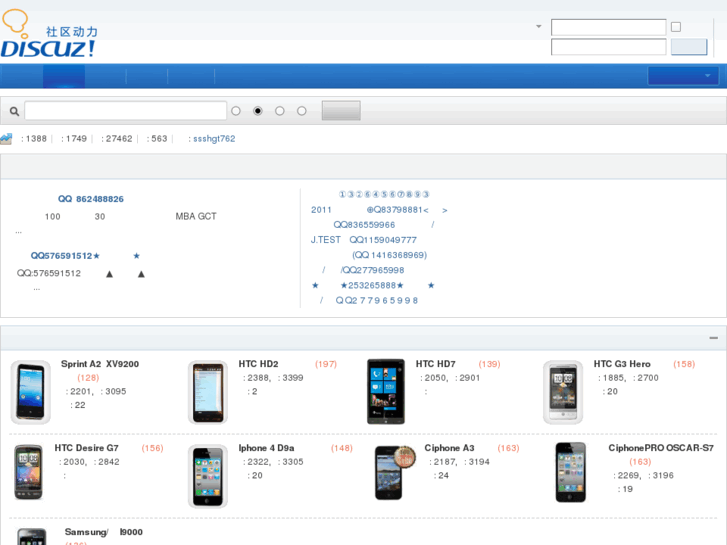Collapse the phone forum section with minus icon
The image size is (727, 545).
tap(714, 338)
